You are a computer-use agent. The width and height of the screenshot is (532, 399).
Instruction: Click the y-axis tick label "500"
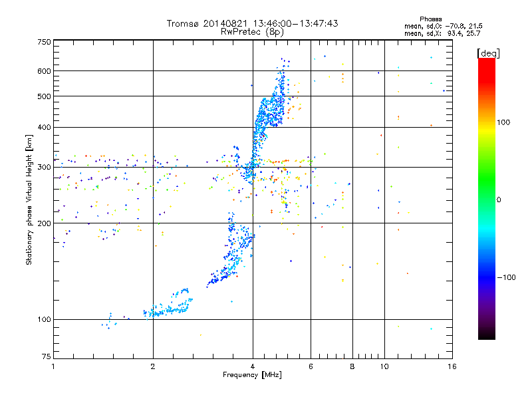pos(44,96)
